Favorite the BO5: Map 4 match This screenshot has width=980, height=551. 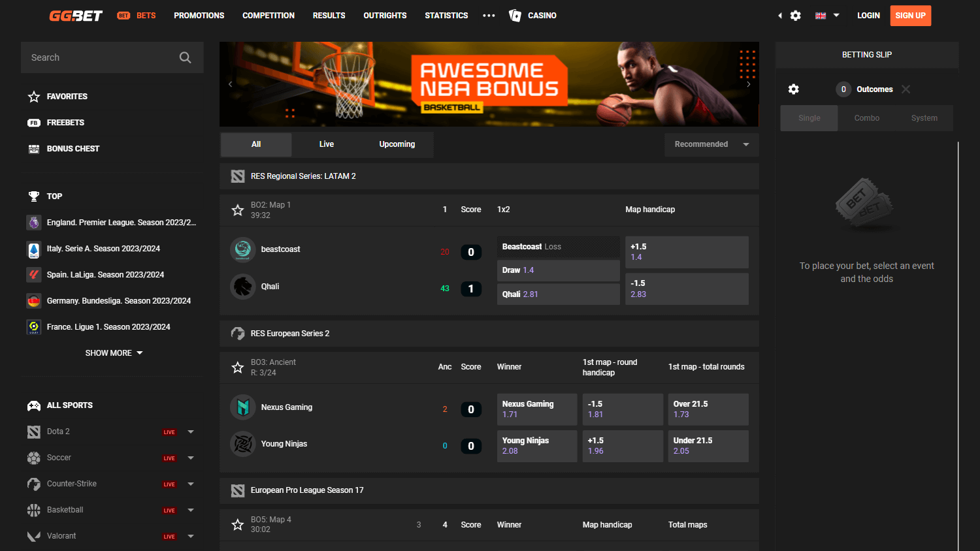[x=238, y=525]
